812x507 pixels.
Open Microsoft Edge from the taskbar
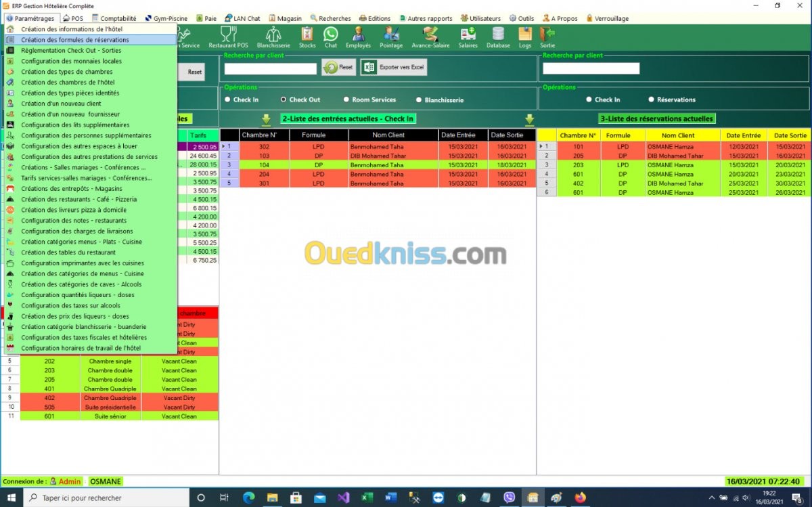[248, 498]
